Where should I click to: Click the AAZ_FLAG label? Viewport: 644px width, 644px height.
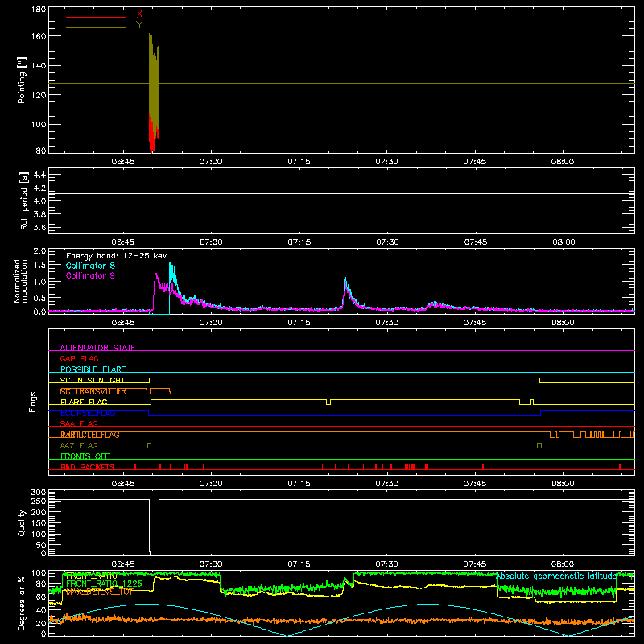79,445
